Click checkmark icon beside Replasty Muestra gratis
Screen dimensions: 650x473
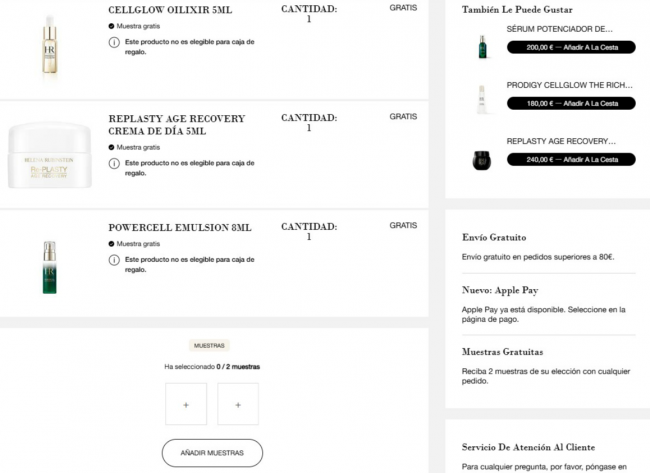coord(111,147)
